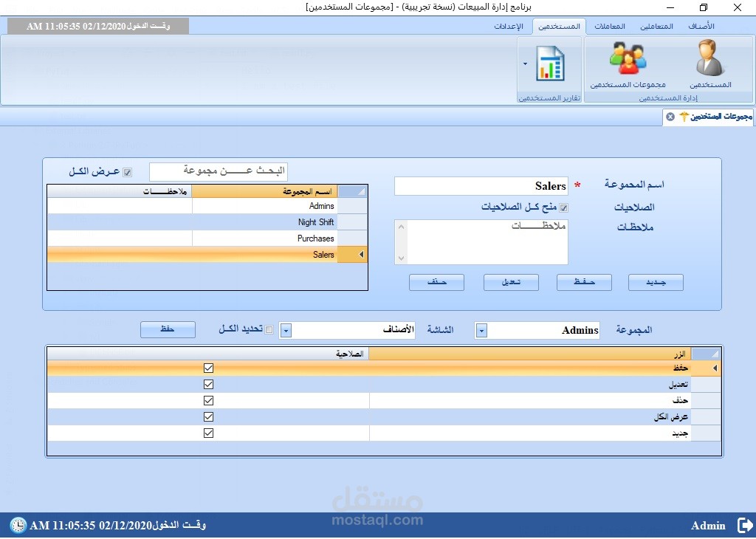Uncheck permission for the حفظ row
Image resolution: width=756 pixels, height=539 pixels.
(208, 368)
